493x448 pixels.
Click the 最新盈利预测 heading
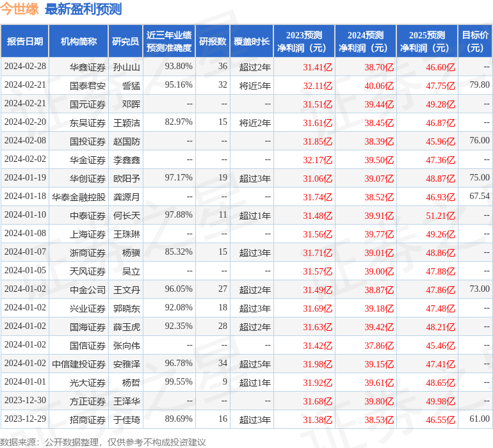pos(83,9)
